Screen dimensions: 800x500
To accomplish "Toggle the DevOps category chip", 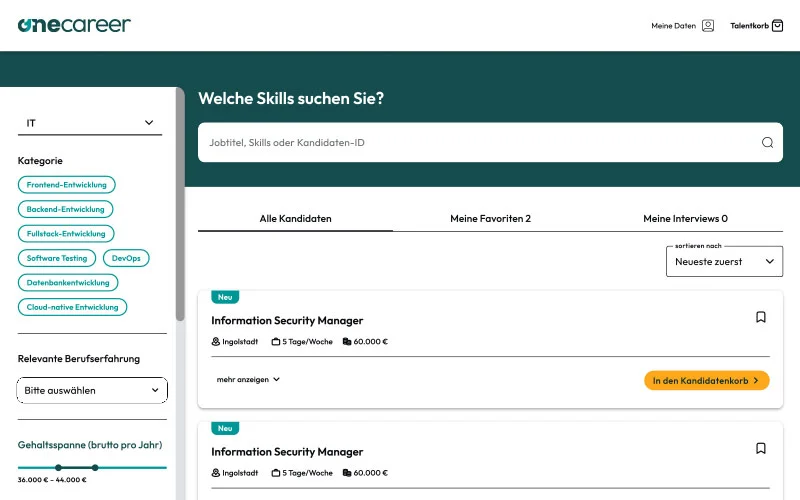I will pos(126,258).
